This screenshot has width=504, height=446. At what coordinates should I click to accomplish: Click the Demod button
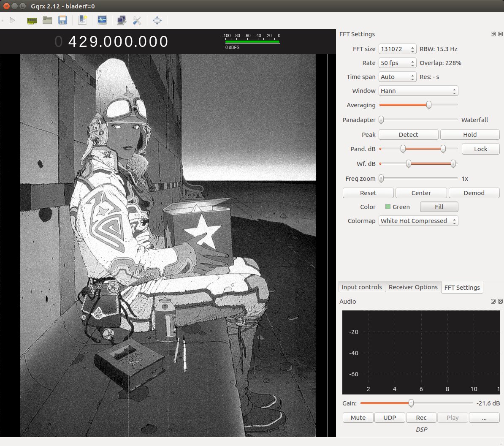point(474,193)
